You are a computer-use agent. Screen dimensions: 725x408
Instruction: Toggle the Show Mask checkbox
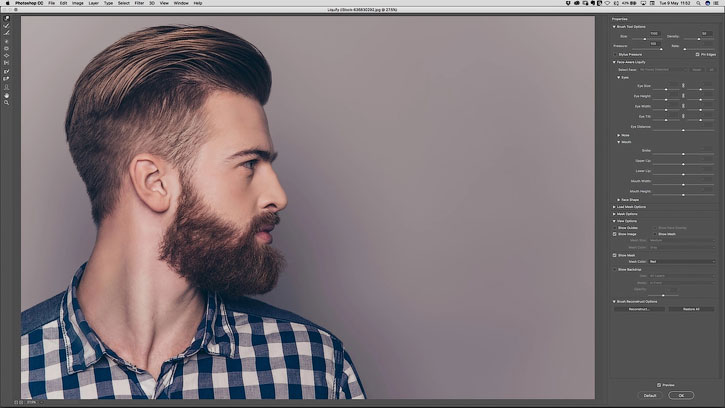click(615, 255)
